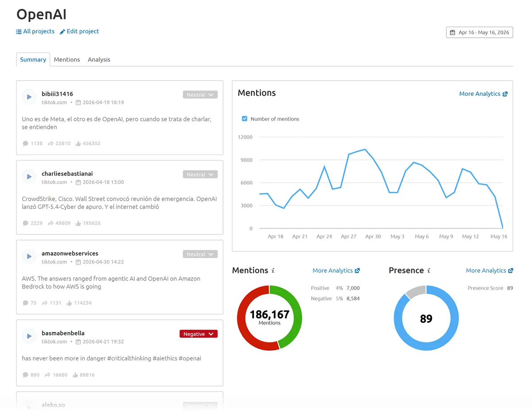Click the charliesebastianai username
This screenshot has width=532, height=411.
pos(67,174)
